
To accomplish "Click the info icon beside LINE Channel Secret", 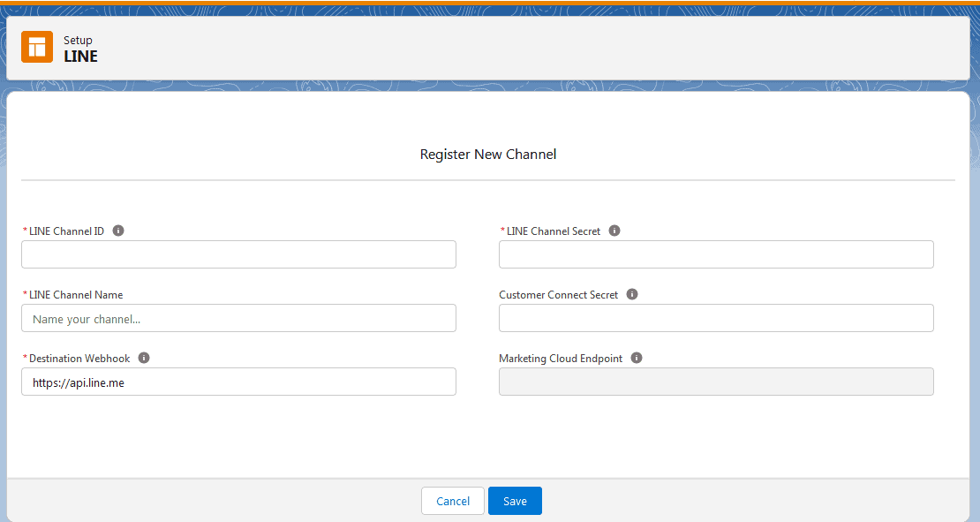I will coord(614,230).
